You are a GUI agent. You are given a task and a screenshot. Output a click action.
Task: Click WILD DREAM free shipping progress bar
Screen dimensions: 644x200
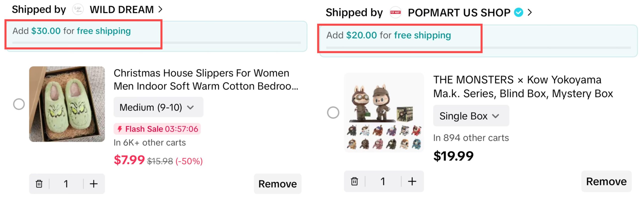pos(156,43)
